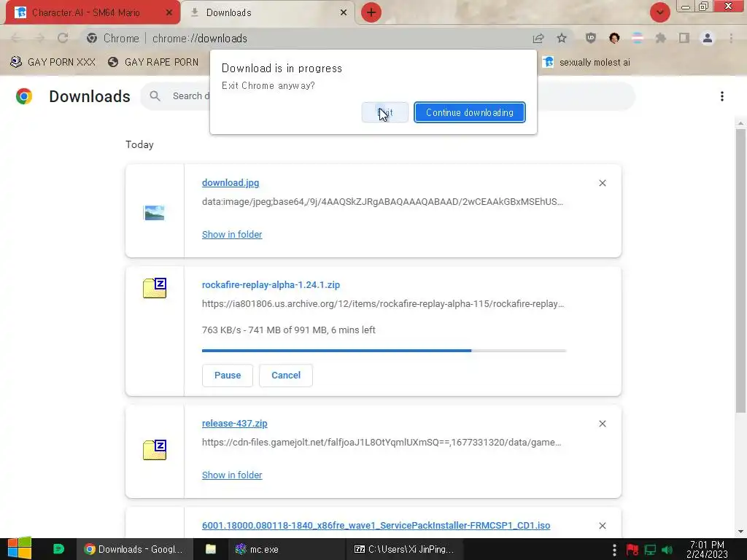The height and width of the screenshot is (560, 747).
Task: Open Chrome's three-dot main menu
Action: click(x=731, y=38)
